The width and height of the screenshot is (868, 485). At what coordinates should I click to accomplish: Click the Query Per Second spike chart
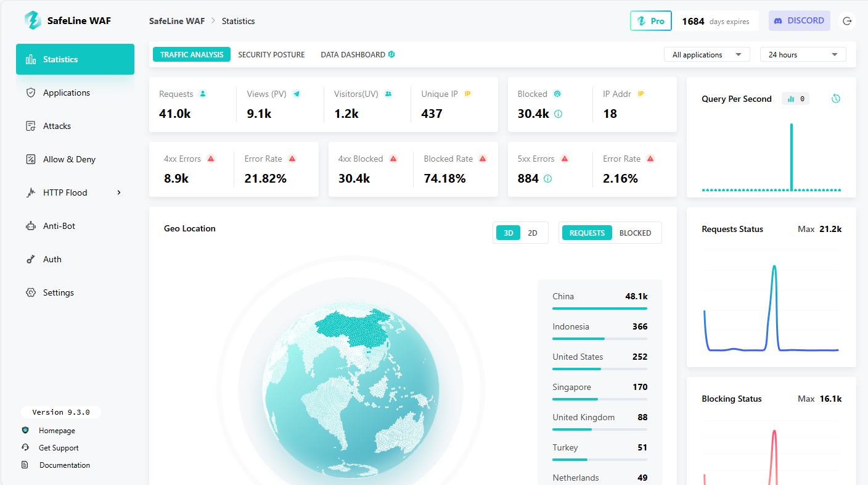tap(771, 156)
